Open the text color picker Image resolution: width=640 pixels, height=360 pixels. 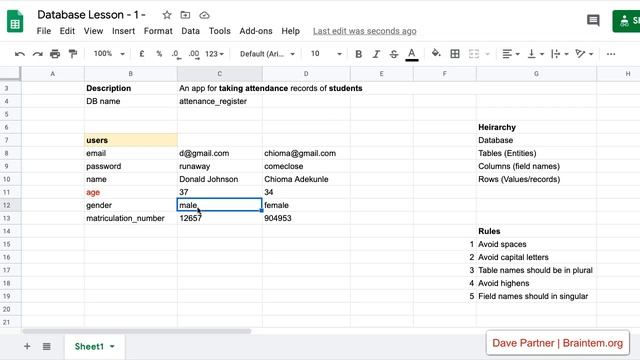pyautogui.click(x=412, y=54)
